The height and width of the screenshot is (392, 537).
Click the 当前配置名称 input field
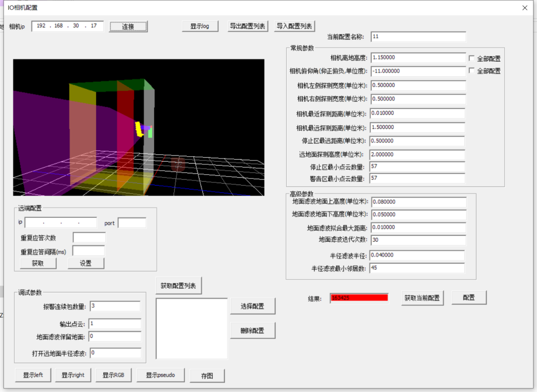pos(418,37)
